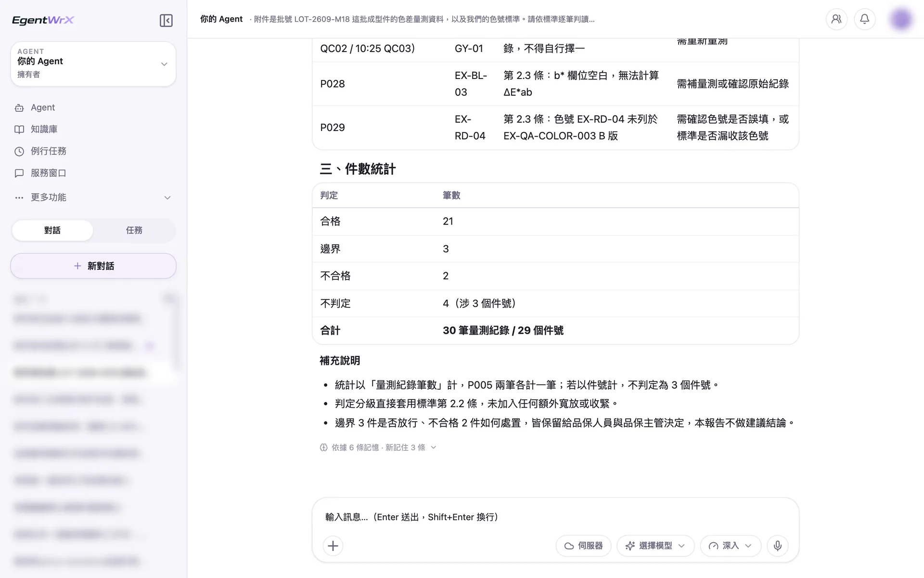
Task: Open the notifications bell
Action: coord(865,19)
